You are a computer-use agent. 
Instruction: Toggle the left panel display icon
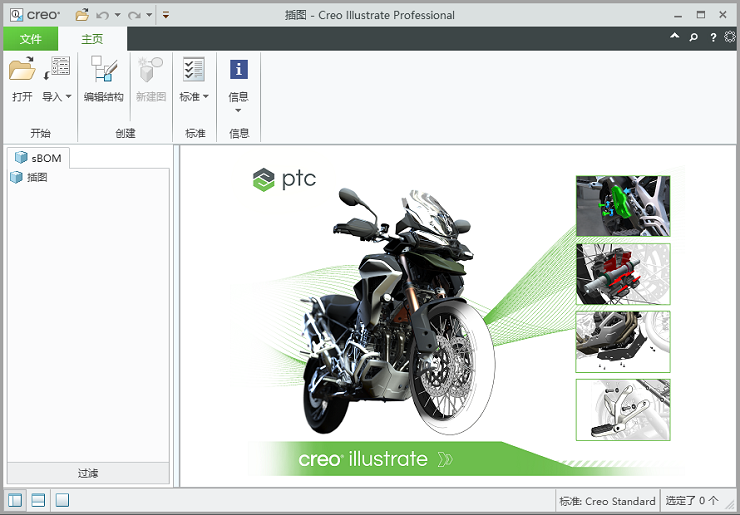tap(15, 500)
